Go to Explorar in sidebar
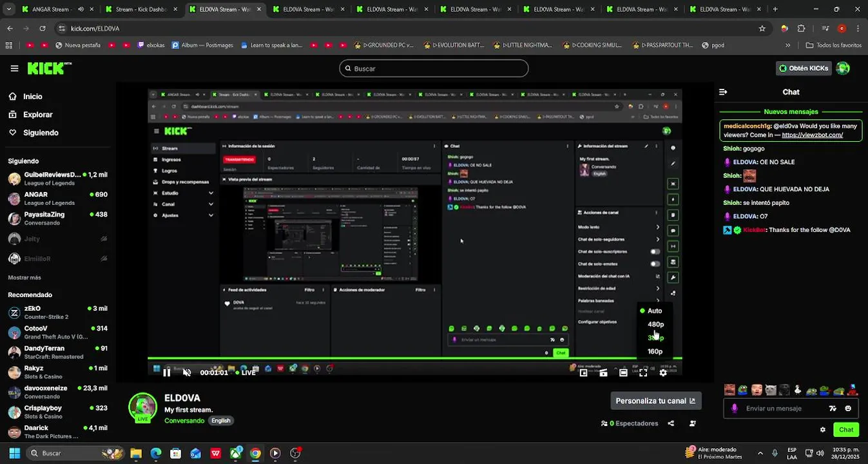 [x=31, y=114]
